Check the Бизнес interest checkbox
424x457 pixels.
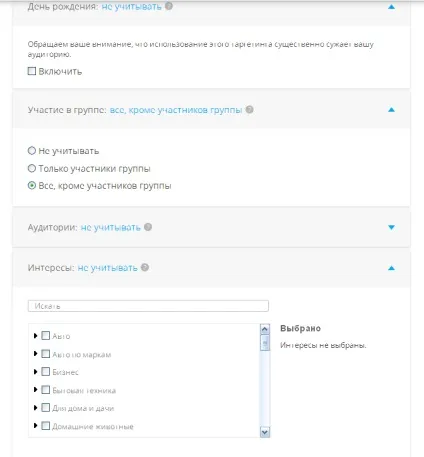[x=45, y=371]
